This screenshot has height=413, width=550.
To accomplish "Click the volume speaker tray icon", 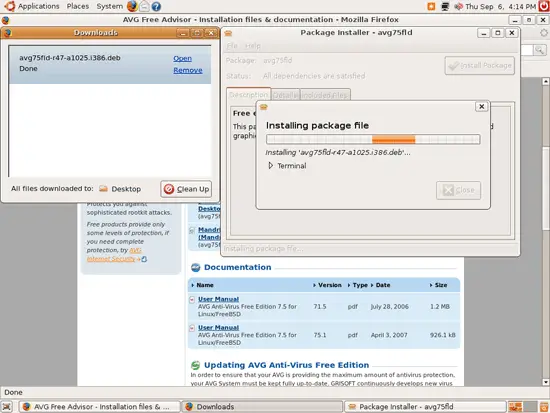I will (x=458, y=6).
